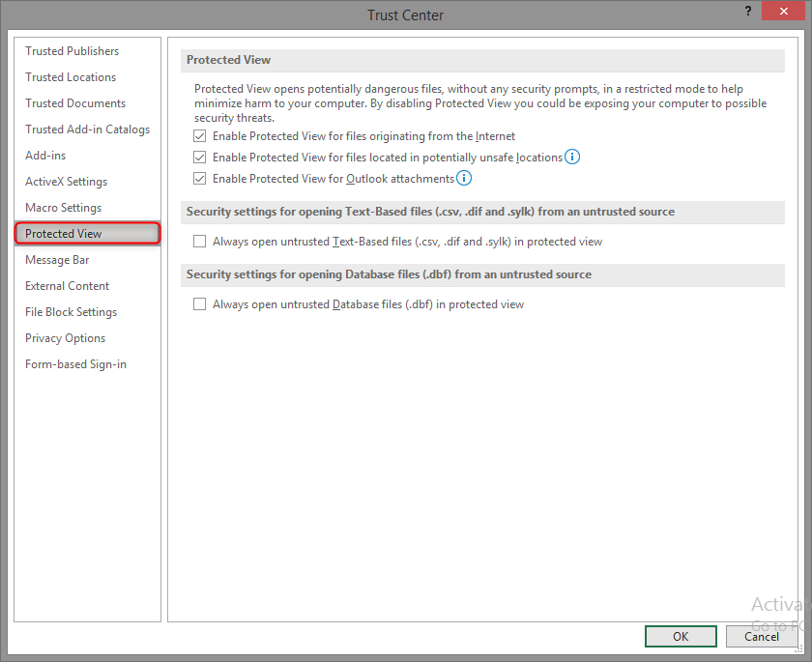Confirm with the OK button
812x662 pixels.
coord(681,636)
